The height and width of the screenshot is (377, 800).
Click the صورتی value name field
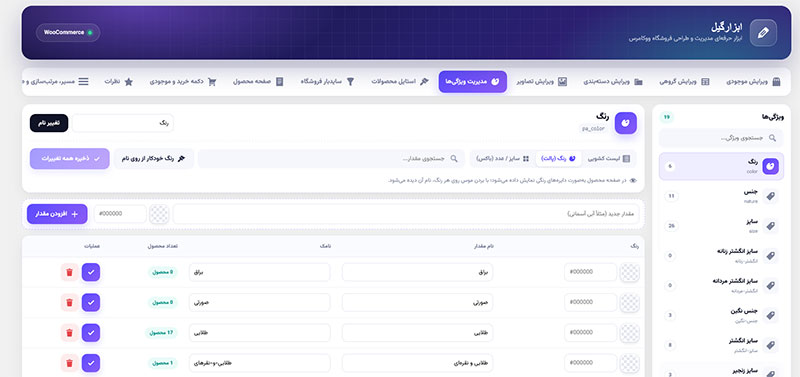click(x=417, y=303)
